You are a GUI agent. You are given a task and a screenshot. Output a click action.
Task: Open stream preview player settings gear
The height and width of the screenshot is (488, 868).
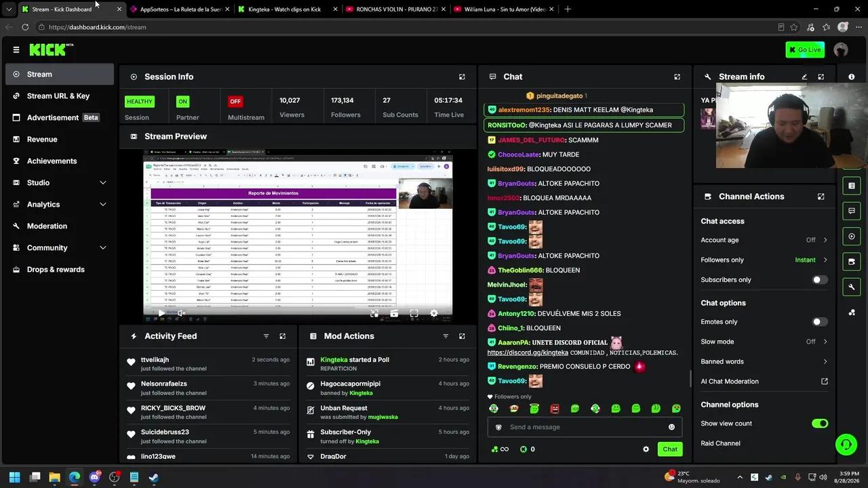click(434, 313)
